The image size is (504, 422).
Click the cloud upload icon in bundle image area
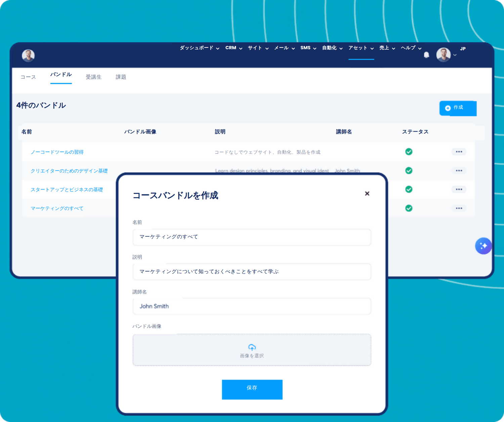coord(252,347)
